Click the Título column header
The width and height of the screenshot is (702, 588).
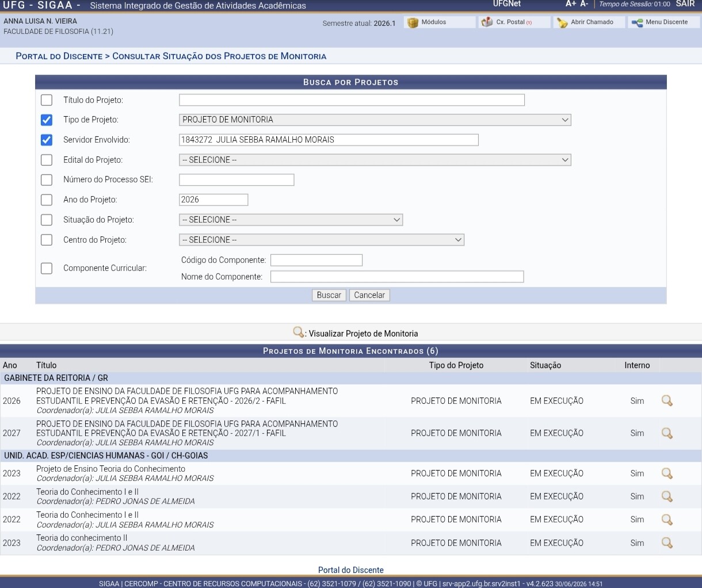[47, 365]
